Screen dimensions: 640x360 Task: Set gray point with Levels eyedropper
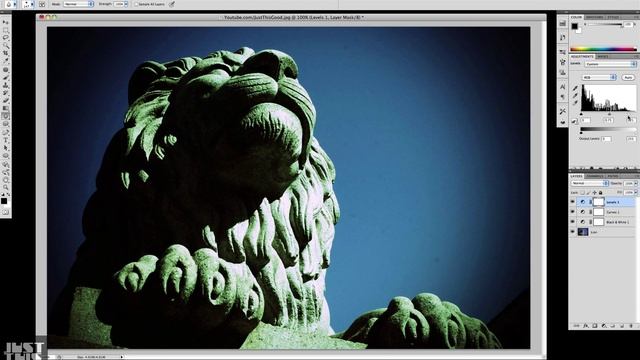click(x=575, y=96)
